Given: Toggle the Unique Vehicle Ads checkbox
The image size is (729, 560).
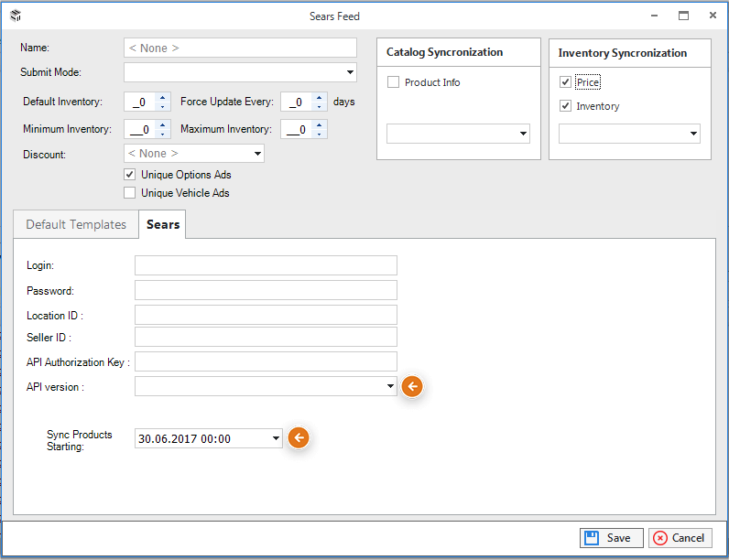Looking at the screenshot, I should point(130,193).
